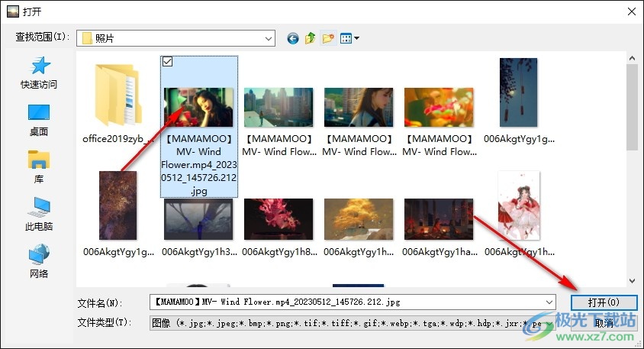
Task: Uncheck the selected MAMAMOO image checkbox
Action: [x=167, y=61]
